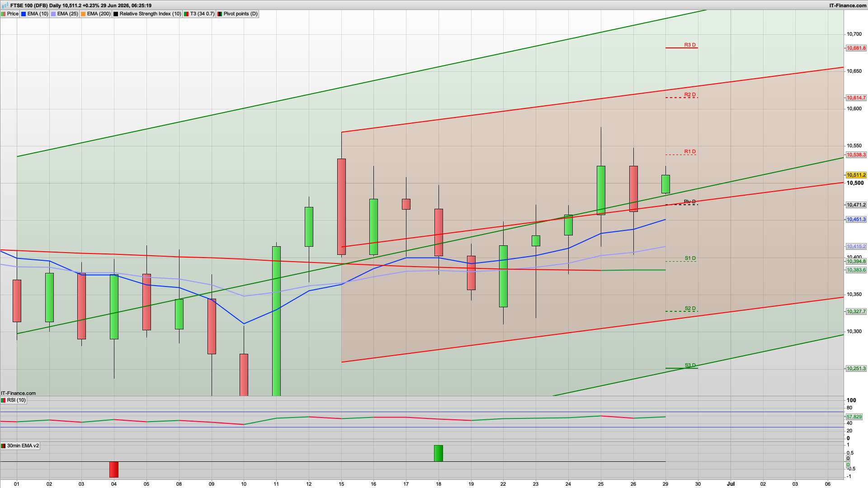Image resolution: width=868 pixels, height=488 pixels.
Task: Click the RSI (10) panel color icon
Action: tap(4, 400)
